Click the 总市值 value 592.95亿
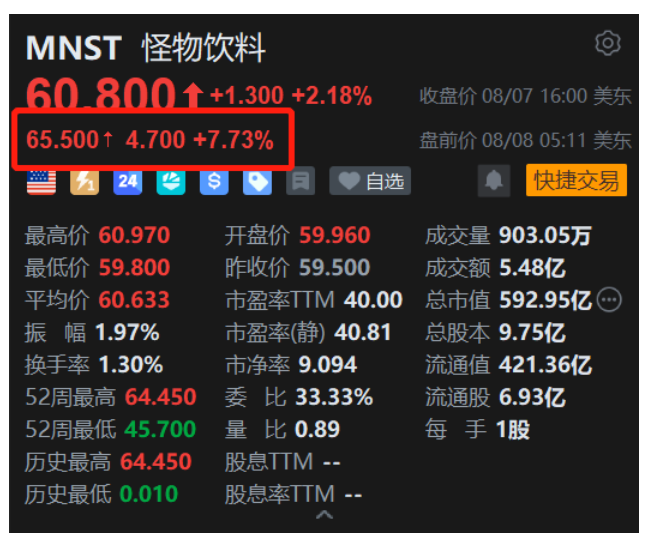The height and width of the screenshot is (548, 647). tap(545, 300)
